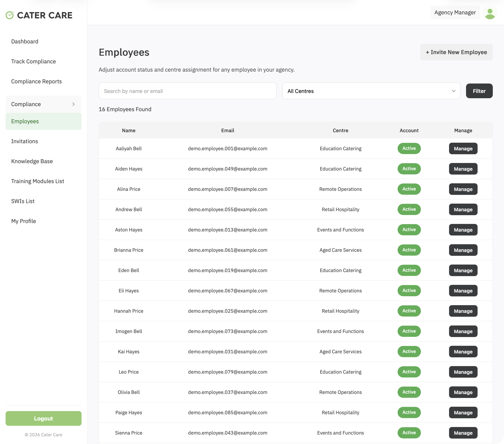The width and height of the screenshot is (504, 444).
Task: Open SWIs List page
Action: (23, 201)
